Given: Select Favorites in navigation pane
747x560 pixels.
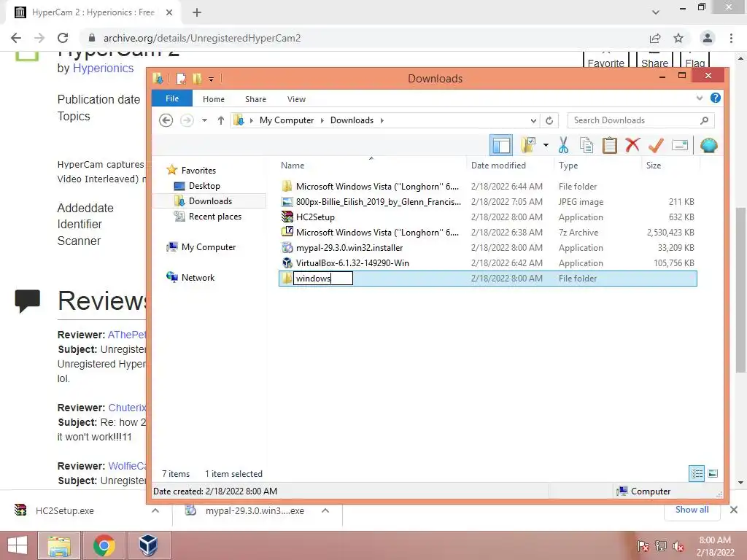Looking at the screenshot, I should [198, 171].
